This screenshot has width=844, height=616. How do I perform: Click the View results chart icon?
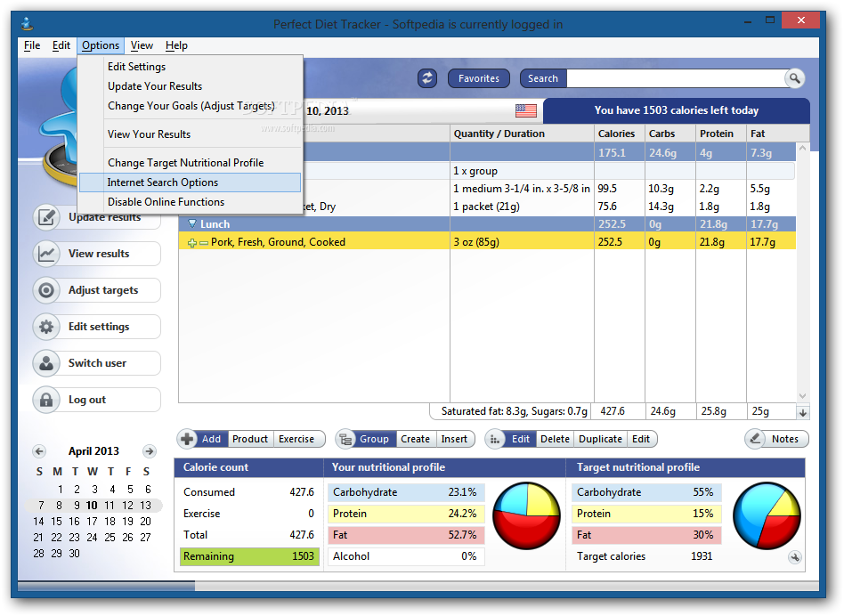[x=46, y=254]
